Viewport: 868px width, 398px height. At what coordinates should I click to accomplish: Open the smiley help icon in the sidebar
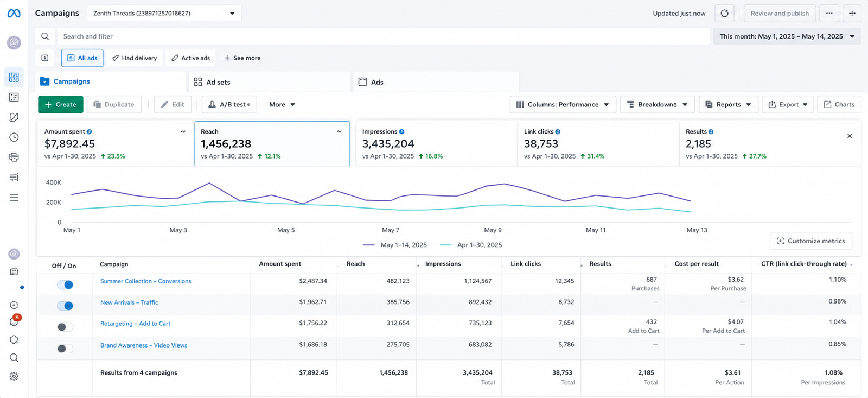point(14,305)
